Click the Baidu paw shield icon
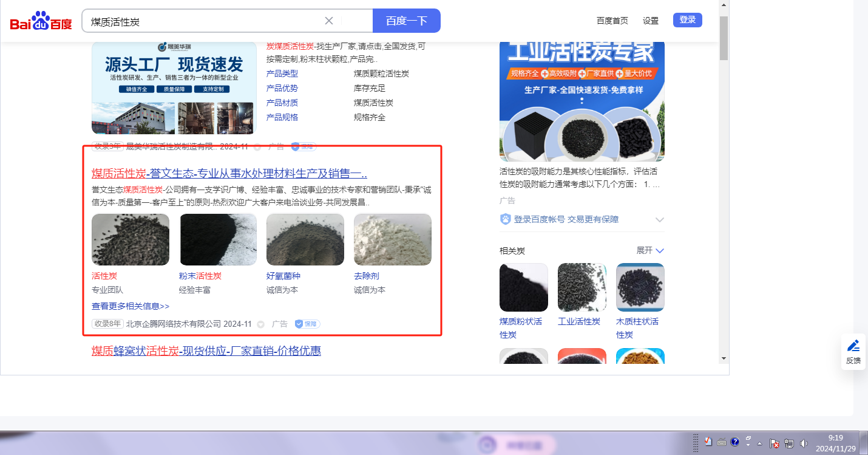 click(505, 219)
